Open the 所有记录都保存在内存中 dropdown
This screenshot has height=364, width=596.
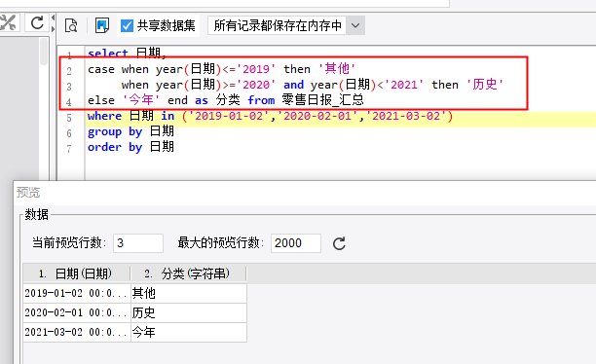pyautogui.click(x=286, y=25)
